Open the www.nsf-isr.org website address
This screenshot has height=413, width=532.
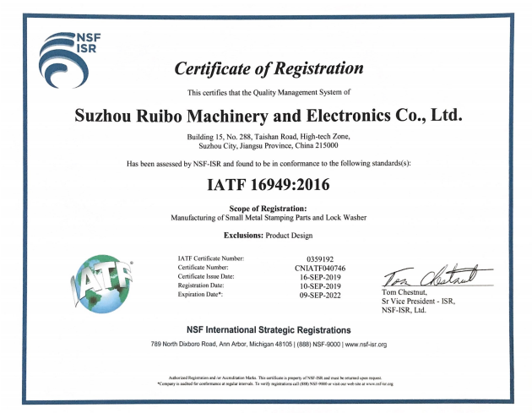pyautogui.click(x=366, y=345)
